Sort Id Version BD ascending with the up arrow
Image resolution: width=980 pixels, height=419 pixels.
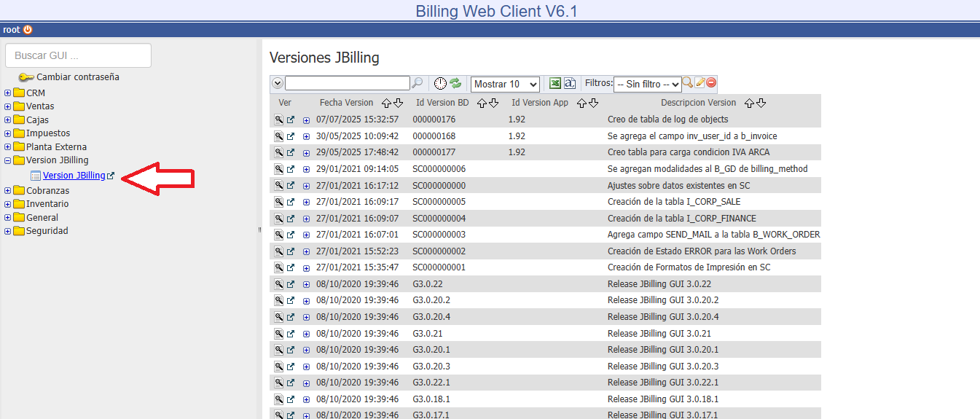482,103
